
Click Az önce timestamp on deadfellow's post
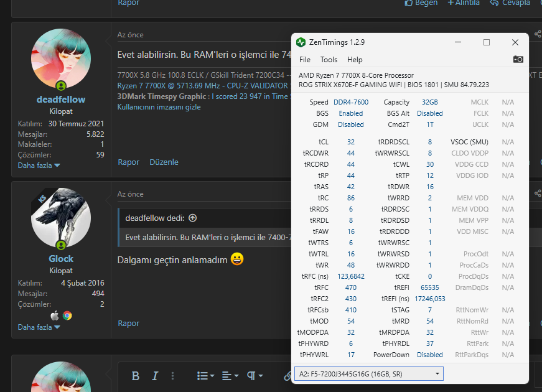tap(130, 35)
